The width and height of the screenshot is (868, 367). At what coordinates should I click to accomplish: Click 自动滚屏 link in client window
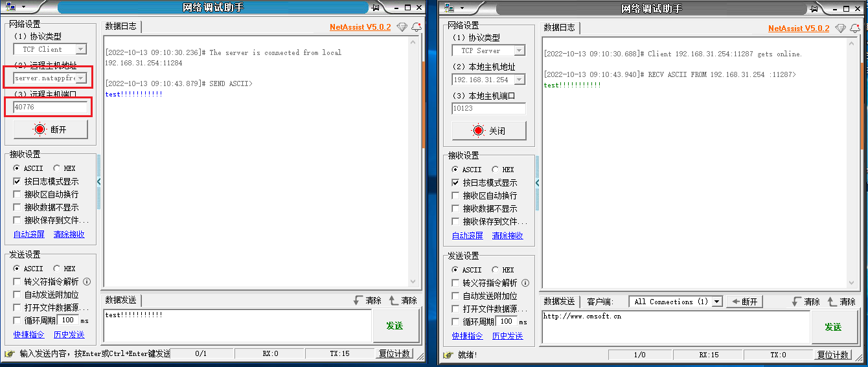(x=29, y=234)
